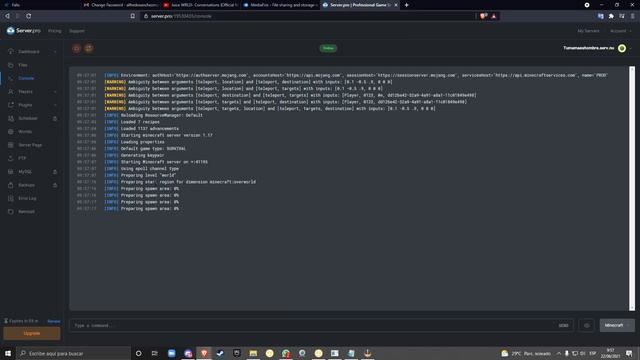The image size is (640, 360).
Task: Expand the Players chevron arrow
Action: (x=55, y=92)
